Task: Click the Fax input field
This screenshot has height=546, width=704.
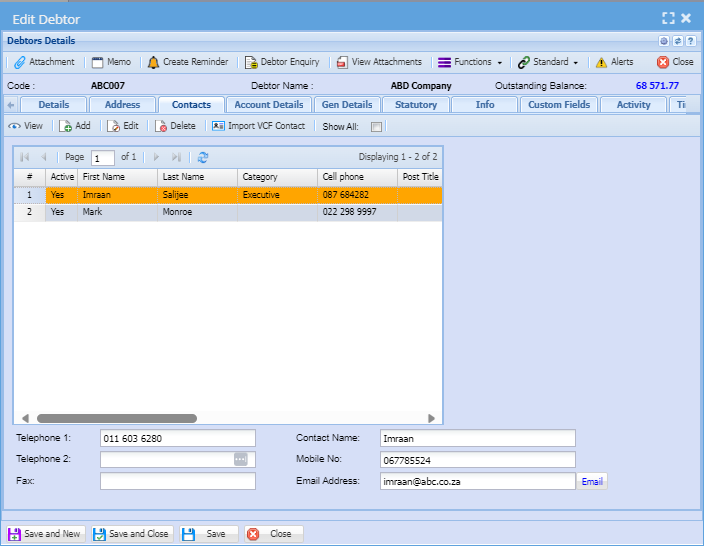Action: [x=177, y=481]
